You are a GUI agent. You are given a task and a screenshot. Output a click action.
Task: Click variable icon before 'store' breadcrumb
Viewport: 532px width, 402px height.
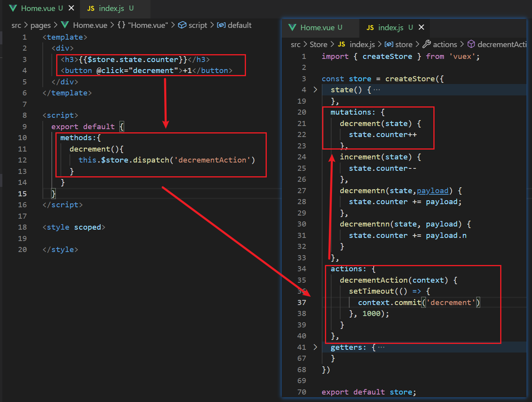point(389,44)
